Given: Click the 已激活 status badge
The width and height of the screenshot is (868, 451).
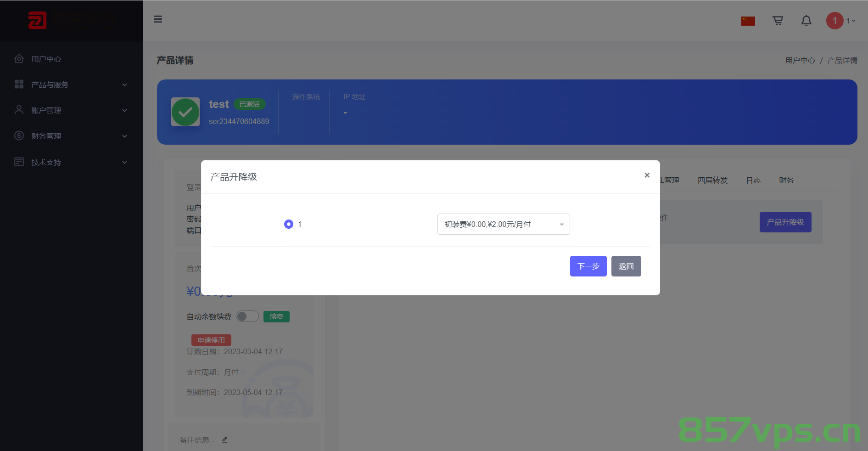Looking at the screenshot, I should (250, 104).
